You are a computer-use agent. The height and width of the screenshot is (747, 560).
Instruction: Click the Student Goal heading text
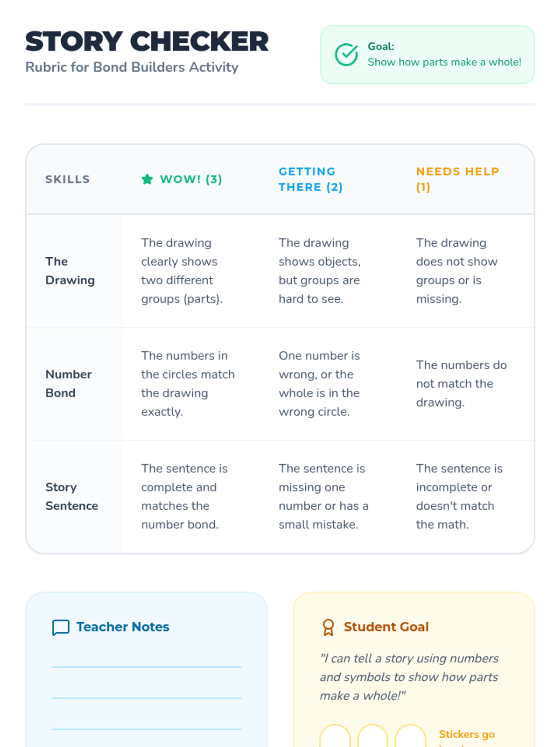pyautogui.click(x=386, y=627)
